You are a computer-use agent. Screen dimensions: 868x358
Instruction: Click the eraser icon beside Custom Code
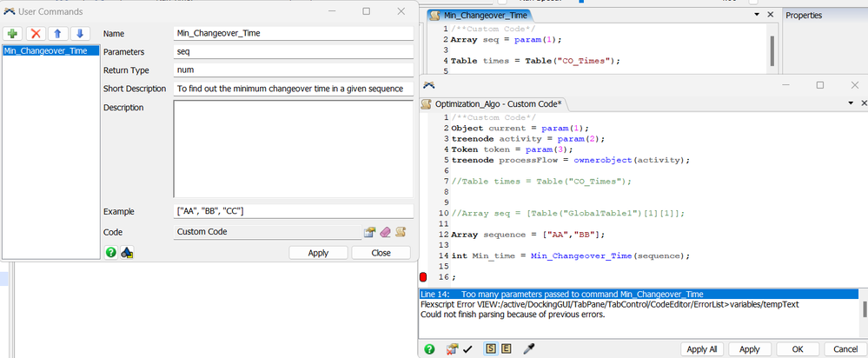point(385,232)
